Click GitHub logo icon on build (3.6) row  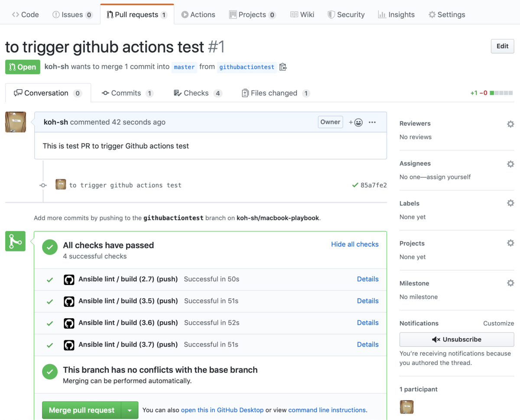[69, 323]
